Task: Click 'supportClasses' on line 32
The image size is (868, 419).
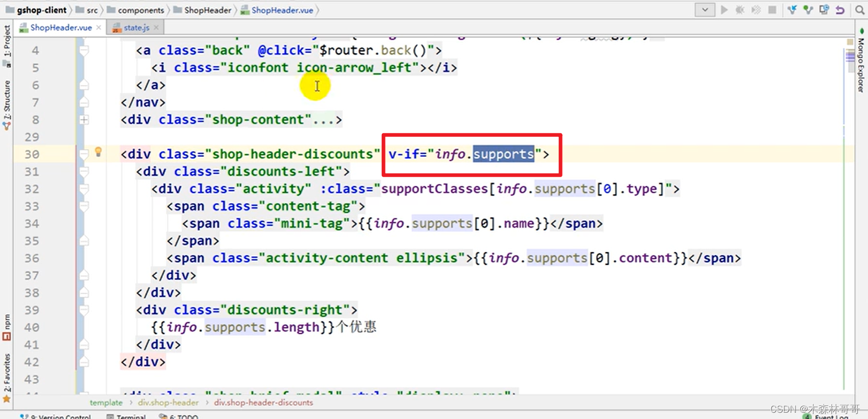Action: (x=435, y=189)
